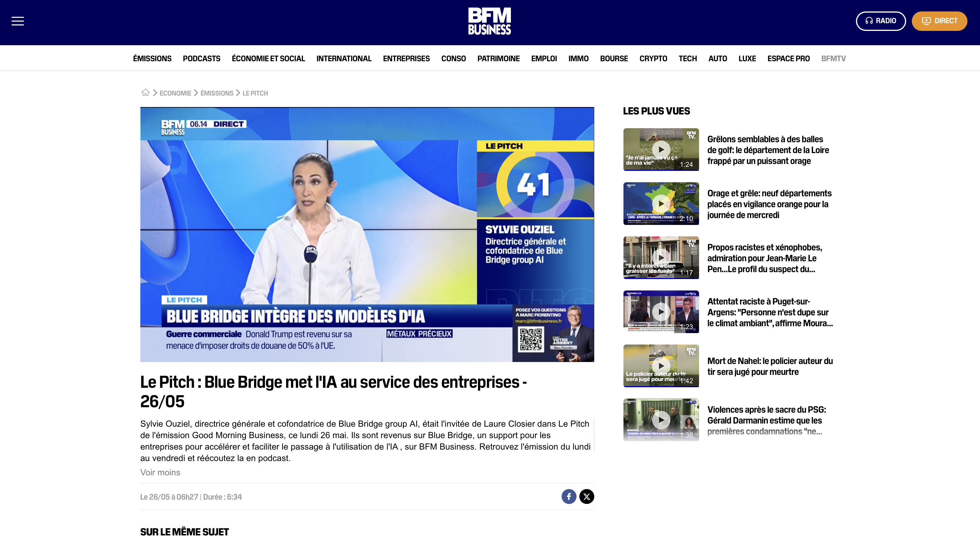Click the publication date Le 26/05 à 06h27

169,497
